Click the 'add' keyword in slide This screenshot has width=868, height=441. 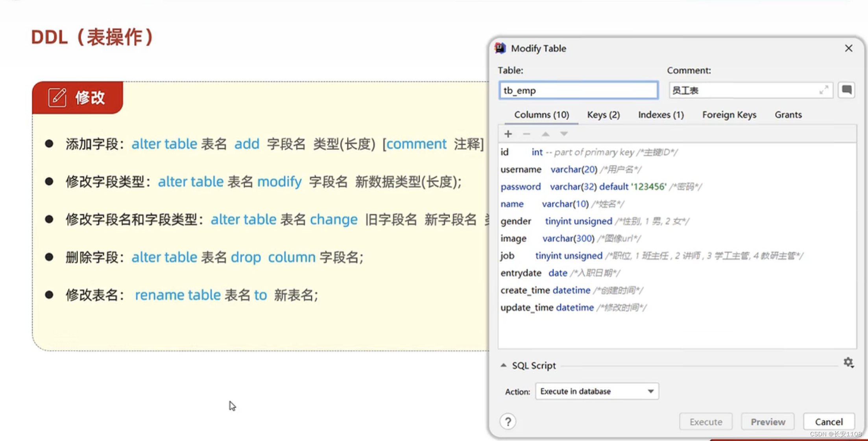click(x=247, y=144)
